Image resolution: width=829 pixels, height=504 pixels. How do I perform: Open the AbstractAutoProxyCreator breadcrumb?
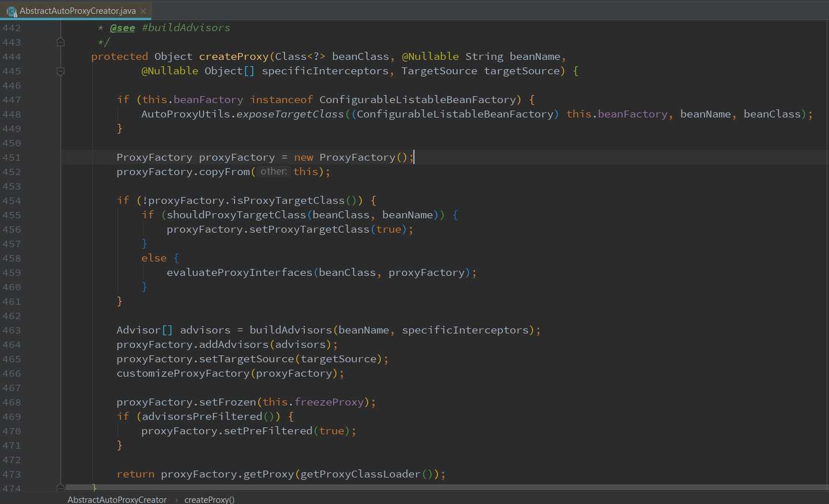pyautogui.click(x=117, y=499)
